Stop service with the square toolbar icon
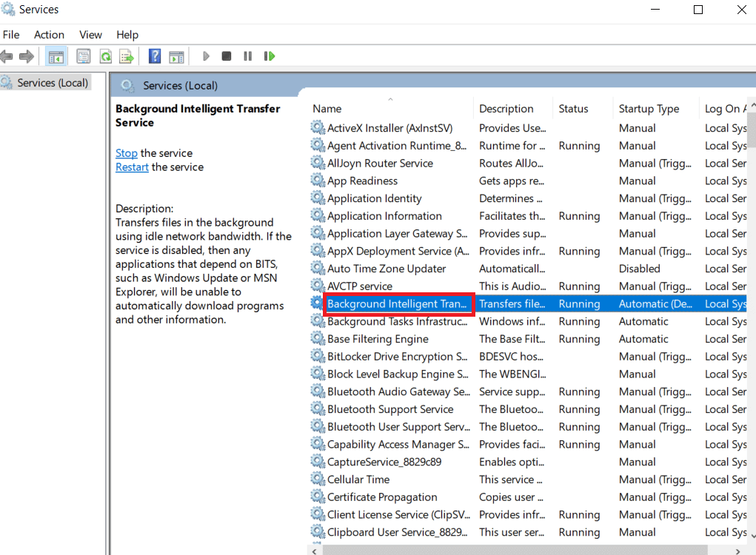This screenshot has height=555, width=756. [227, 56]
